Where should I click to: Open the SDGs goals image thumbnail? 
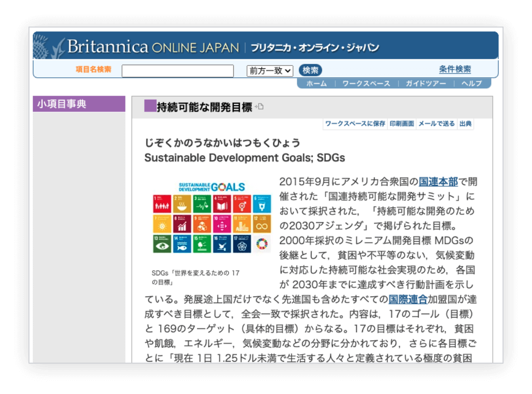coord(212,217)
